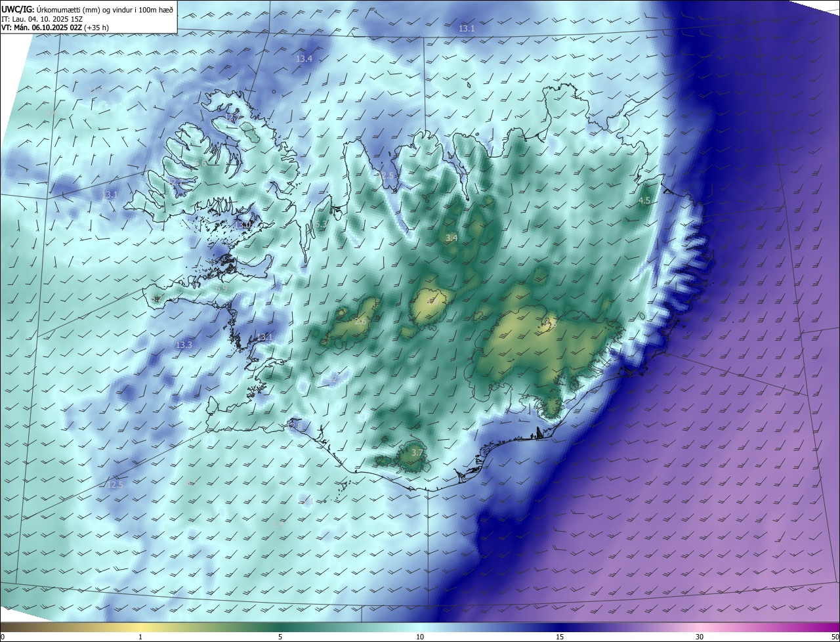Click the 2.6 value over yellow glacier area
Viewport: 840px width, 642px height.
(360, 321)
